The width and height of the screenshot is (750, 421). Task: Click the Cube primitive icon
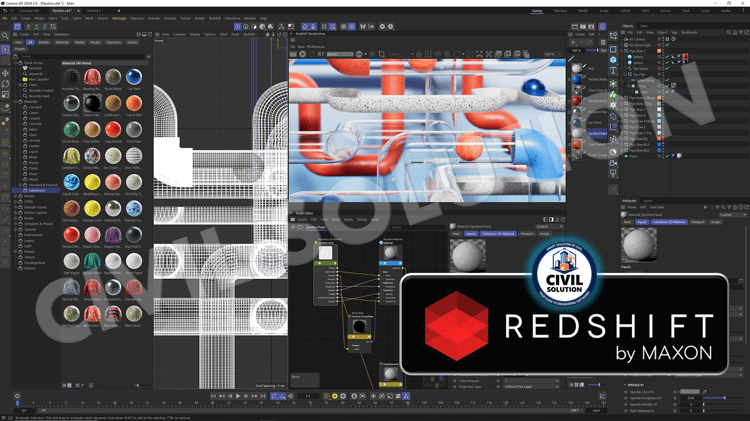[x=613, y=60]
